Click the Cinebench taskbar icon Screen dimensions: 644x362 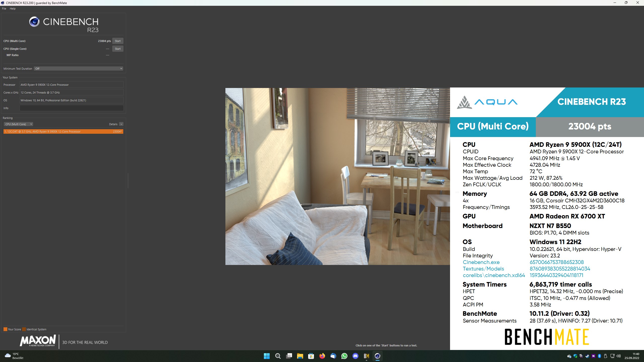[377, 356]
